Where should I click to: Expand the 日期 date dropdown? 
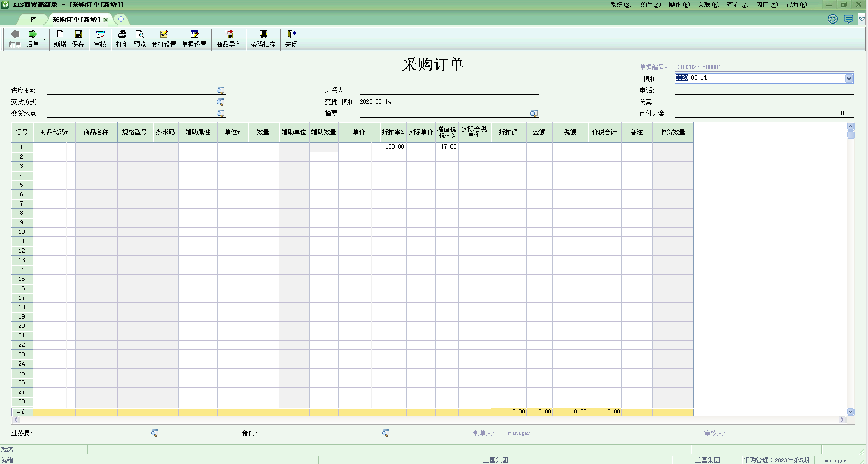[x=849, y=78]
